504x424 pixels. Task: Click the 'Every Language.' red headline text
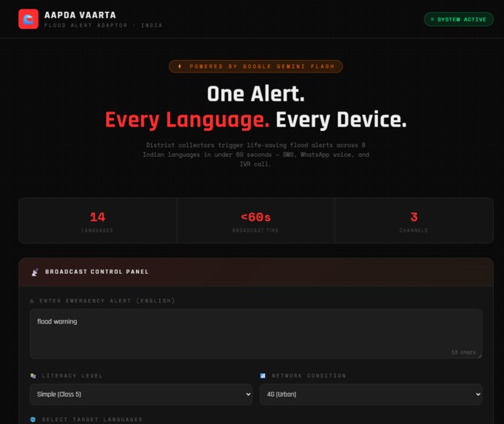coord(187,120)
